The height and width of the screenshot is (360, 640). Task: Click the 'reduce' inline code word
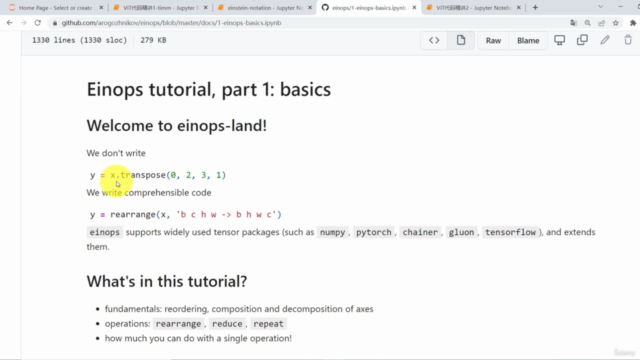coord(227,324)
